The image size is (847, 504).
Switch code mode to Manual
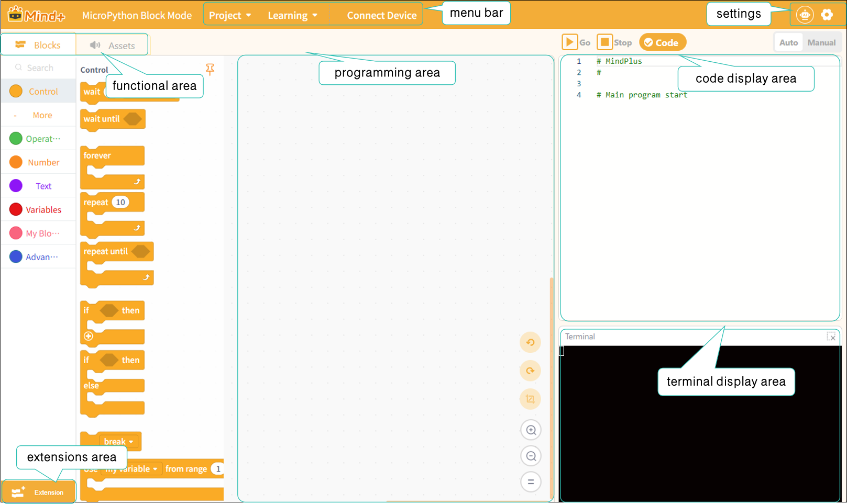821,42
